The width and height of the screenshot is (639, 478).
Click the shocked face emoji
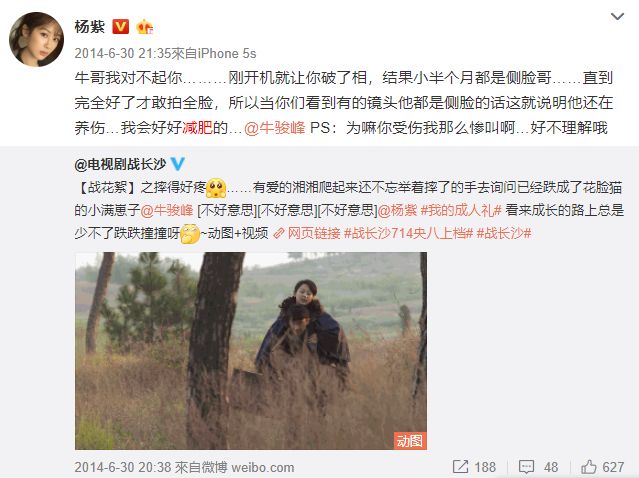coord(216,188)
